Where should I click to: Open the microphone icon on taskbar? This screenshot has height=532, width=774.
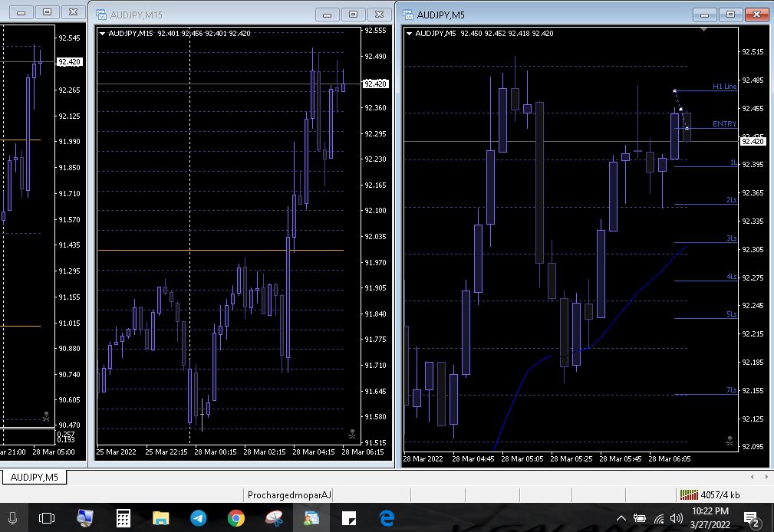[x=13, y=518]
